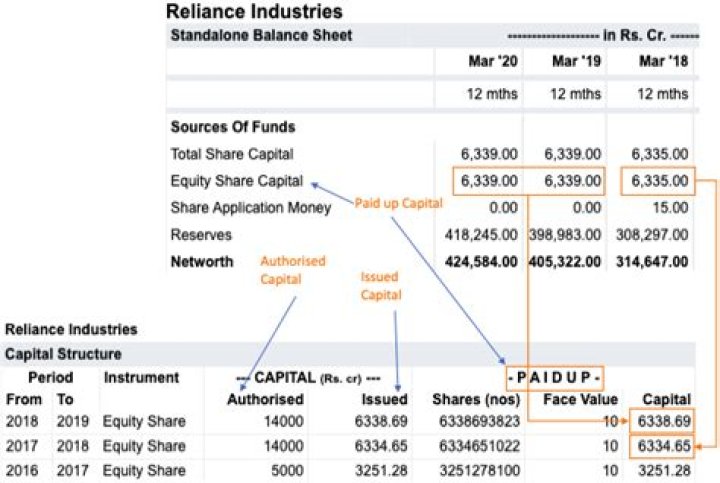This screenshot has width=720, height=483.
Task: Click shares count 6338693823
Action: [479, 421]
